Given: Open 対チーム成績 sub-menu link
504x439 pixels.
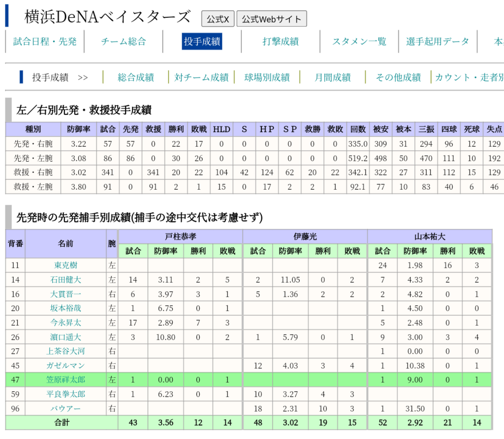Looking at the screenshot, I should 201,77.
